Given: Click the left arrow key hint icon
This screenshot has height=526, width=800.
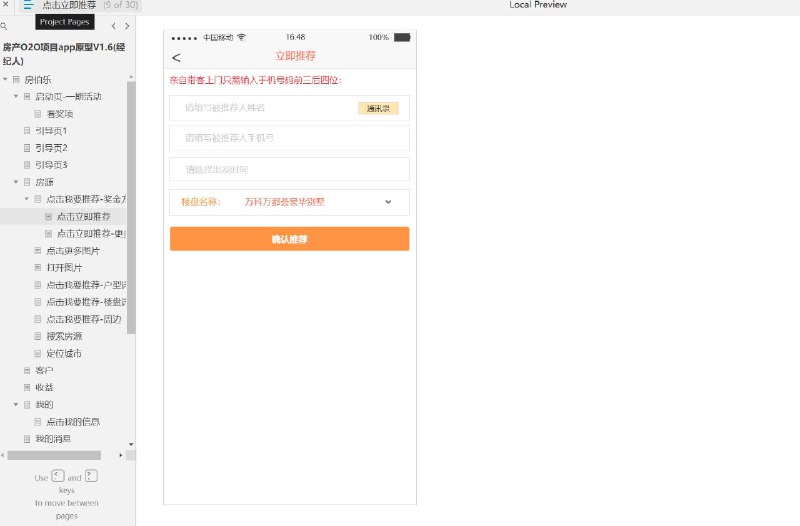Looking at the screenshot, I should 58,476.
